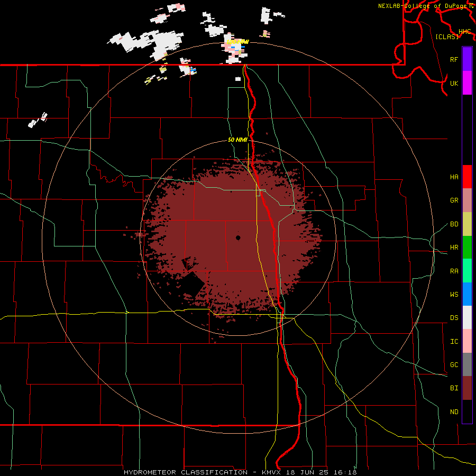Screen dimensions: 476x476
Task: Click the ND black legend swatch
Action: coord(467,411)
